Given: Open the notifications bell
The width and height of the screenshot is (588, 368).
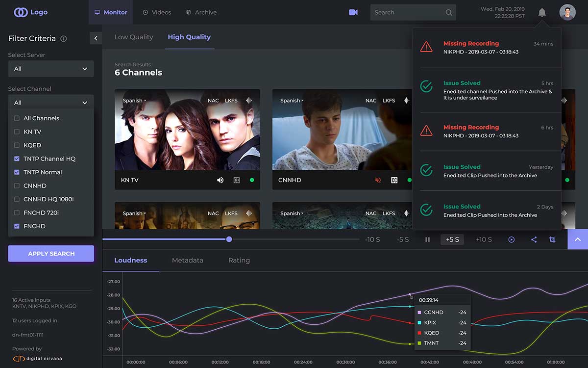Looking at the screenshot, I should pos(542,12).
